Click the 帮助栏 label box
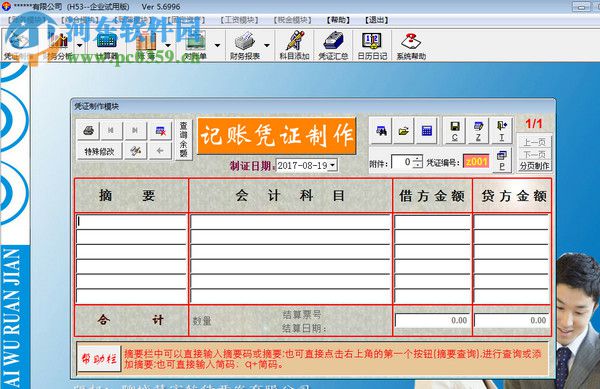This screenshot has height=389, width=600. [99, 359]
